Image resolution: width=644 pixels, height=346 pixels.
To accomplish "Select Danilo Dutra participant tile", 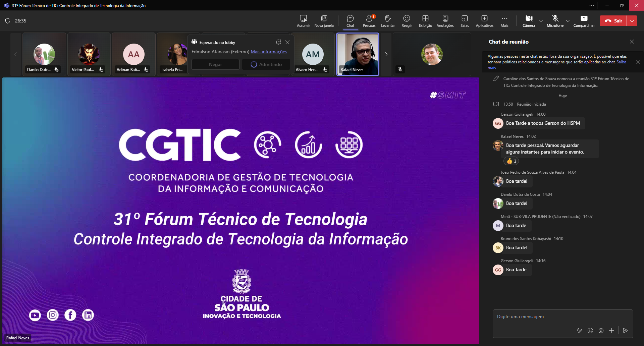I will click(44, 54).
